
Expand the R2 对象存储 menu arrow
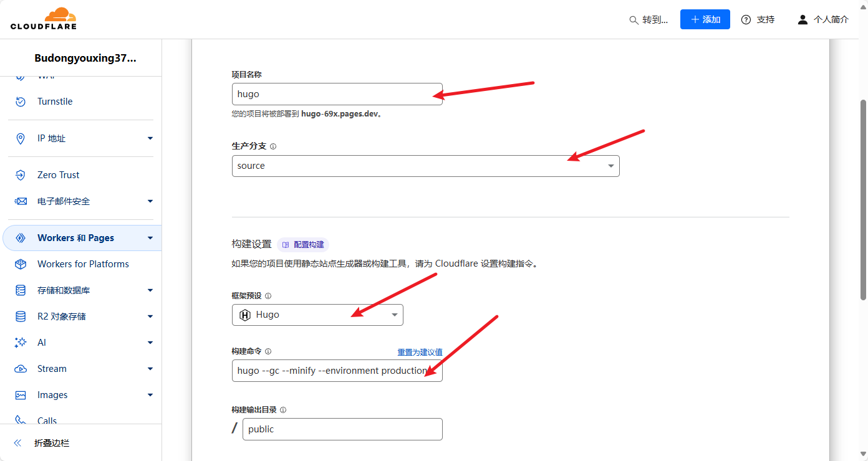pyautogui.click(x=150, y=316)
